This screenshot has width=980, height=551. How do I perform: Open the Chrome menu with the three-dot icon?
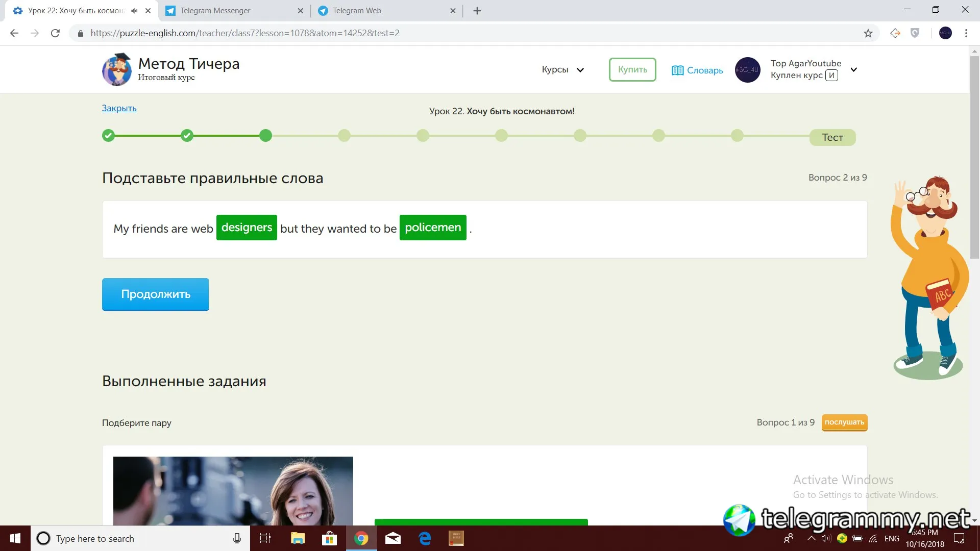[966, 33]
